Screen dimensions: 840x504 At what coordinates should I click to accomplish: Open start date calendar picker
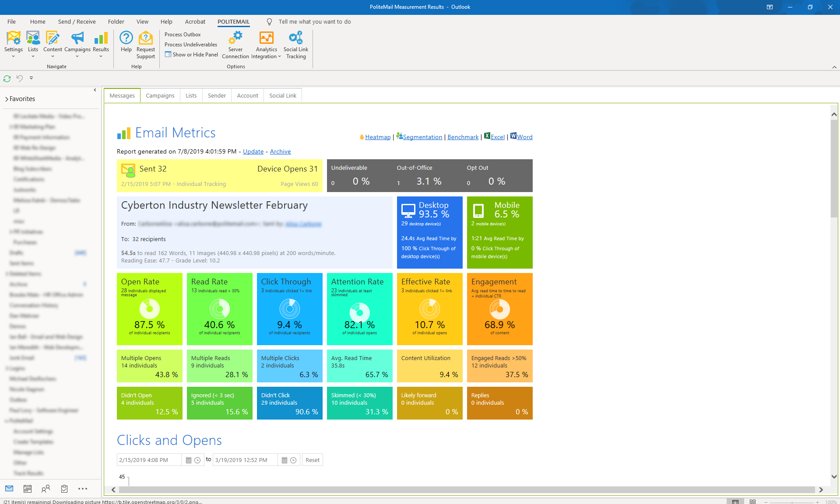[x=189, y=460]
